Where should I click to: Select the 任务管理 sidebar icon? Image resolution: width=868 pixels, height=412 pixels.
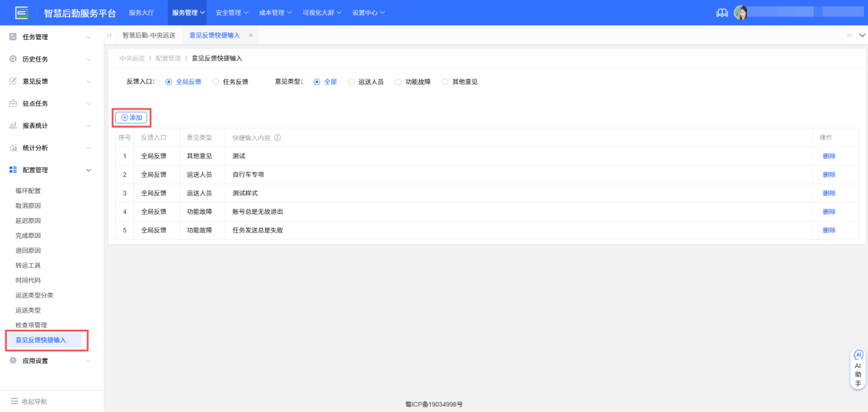click(x=12, y=36)
